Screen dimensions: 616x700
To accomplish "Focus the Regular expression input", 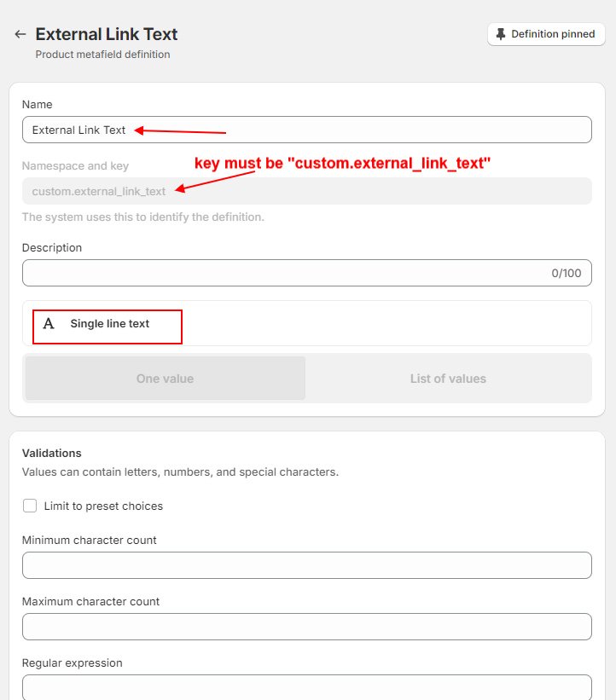I will (307, 686).
